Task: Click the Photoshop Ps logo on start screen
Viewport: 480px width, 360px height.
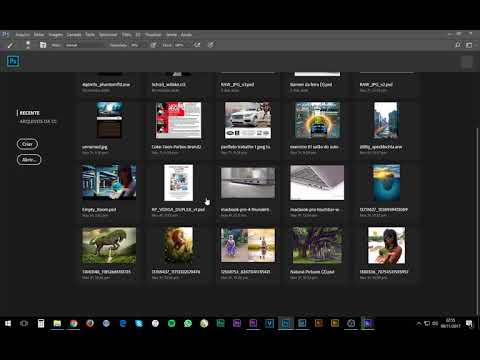Action: [13, 61]
